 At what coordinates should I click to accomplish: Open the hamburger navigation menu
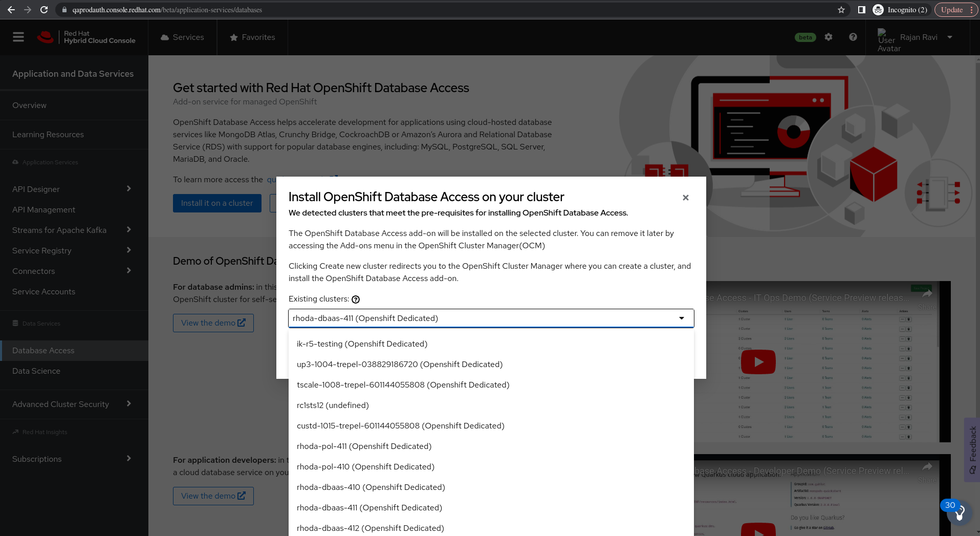point(18,37)
